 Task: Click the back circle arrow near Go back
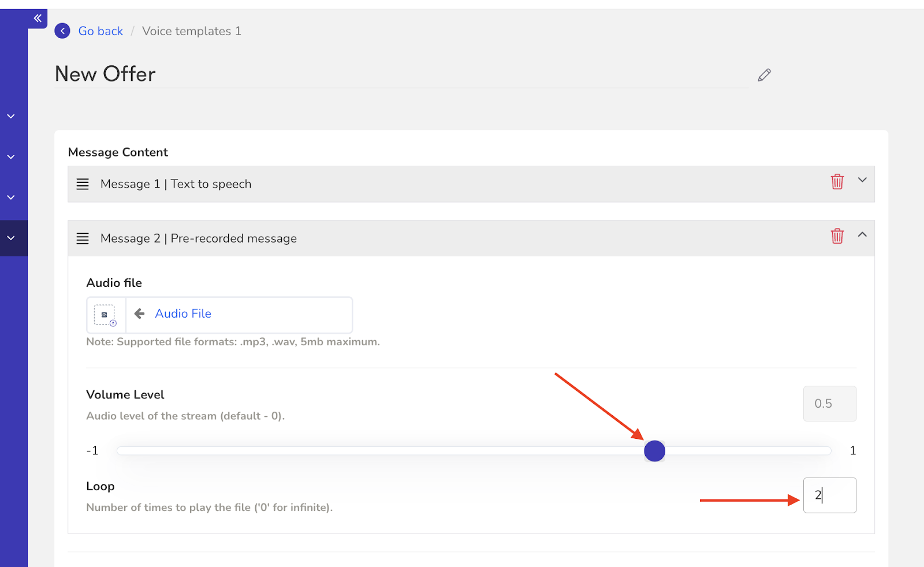point(62,31)
